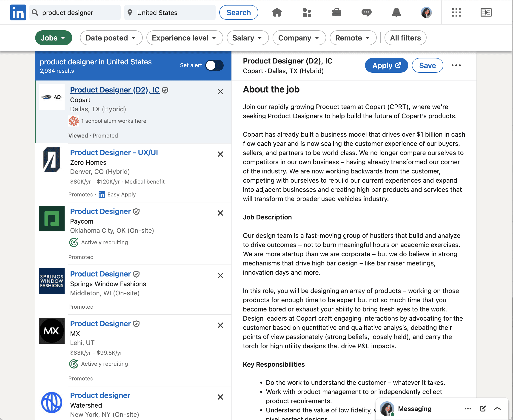
Task: Expand the Date posted filter
Action: [x=111, y=38]
